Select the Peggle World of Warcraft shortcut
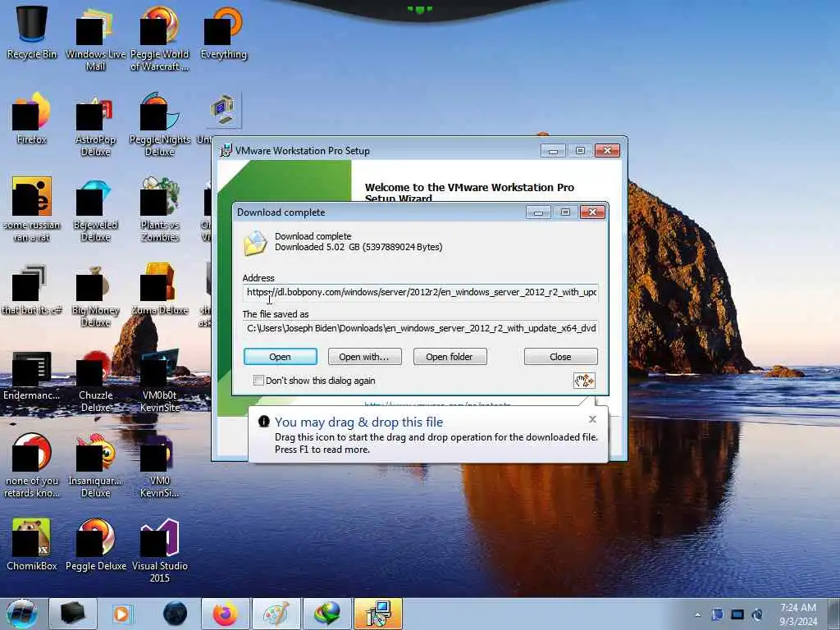Screen dimensions: 840x630 tap(160, 38)
